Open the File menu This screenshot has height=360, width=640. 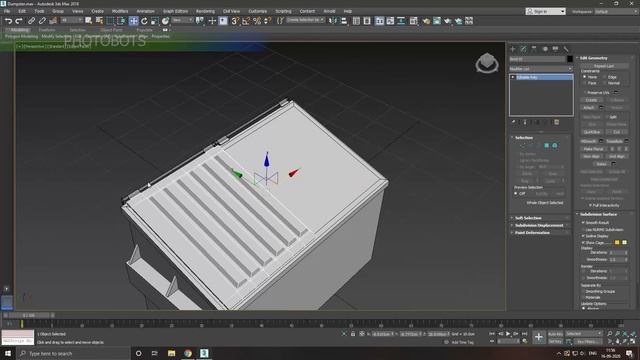pos(7,11)
